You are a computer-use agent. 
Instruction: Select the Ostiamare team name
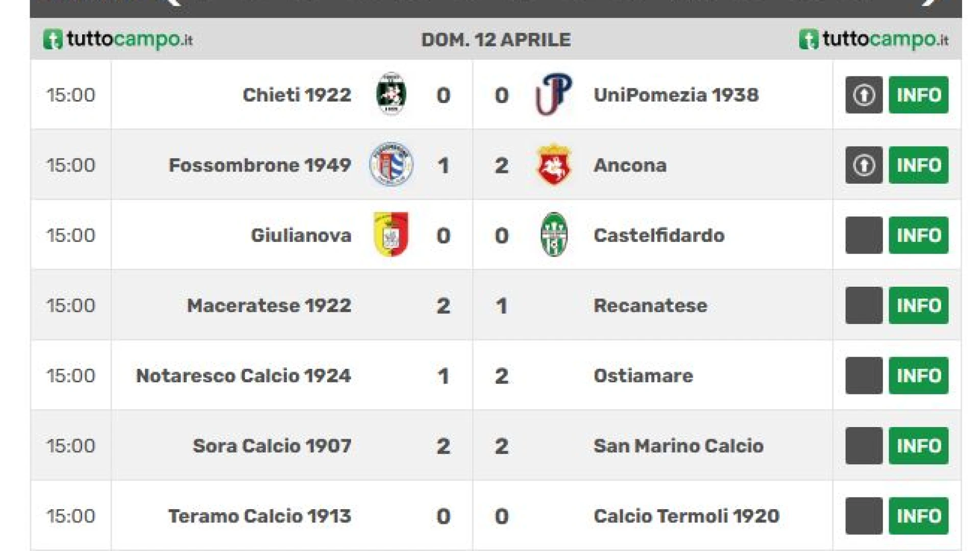point(643,375)
